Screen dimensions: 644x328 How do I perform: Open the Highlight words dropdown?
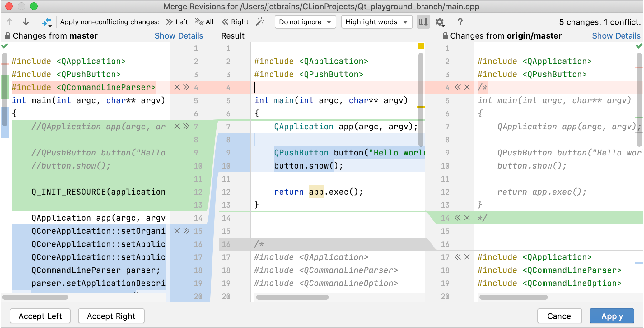click(x=376, y=22)
